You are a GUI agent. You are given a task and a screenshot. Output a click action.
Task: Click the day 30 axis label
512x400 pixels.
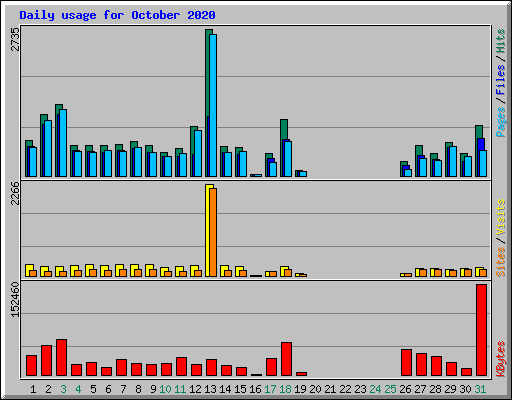tap(465, 389)
